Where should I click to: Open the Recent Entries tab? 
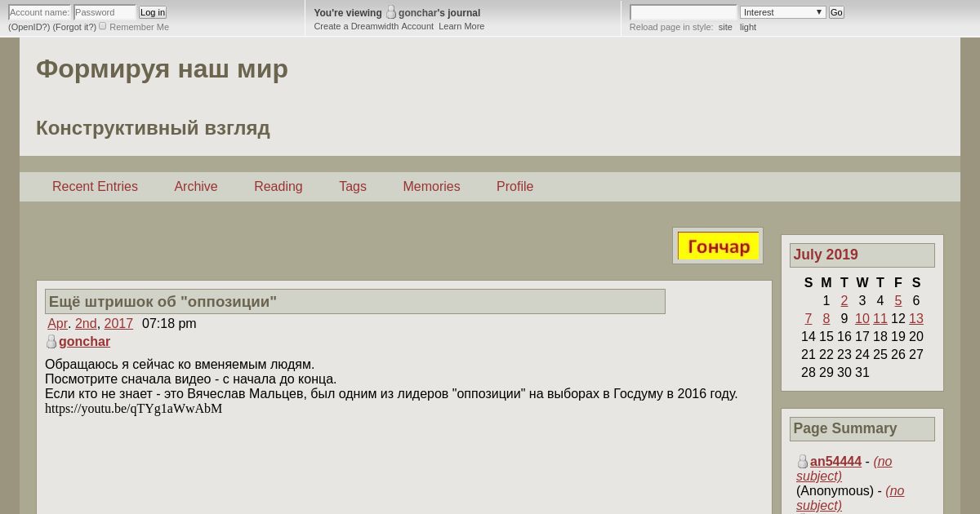pos(95,187)
